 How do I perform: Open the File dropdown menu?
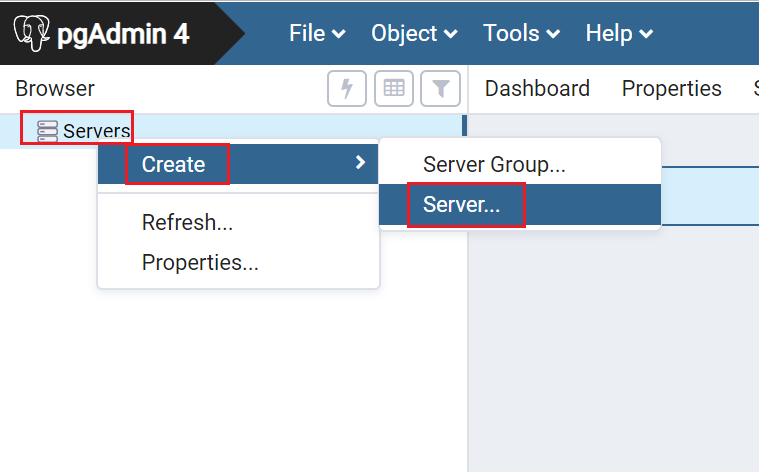coord(317,33)
